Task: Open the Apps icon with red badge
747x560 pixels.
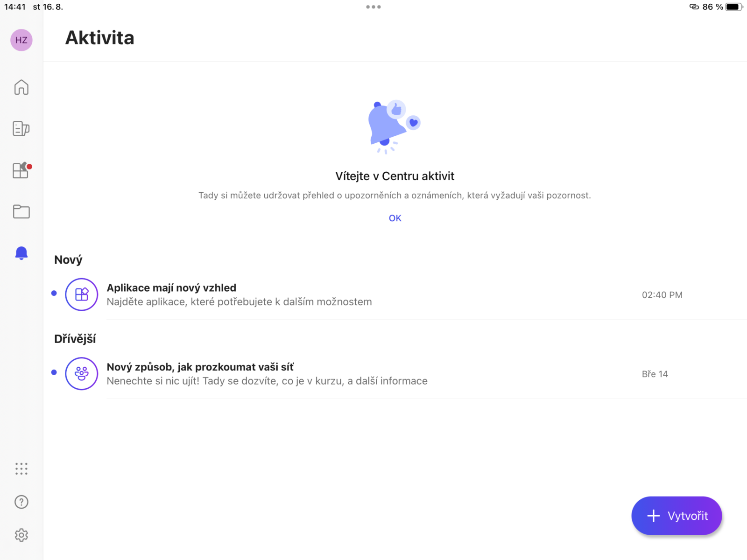Action: [x=21, y=170]
